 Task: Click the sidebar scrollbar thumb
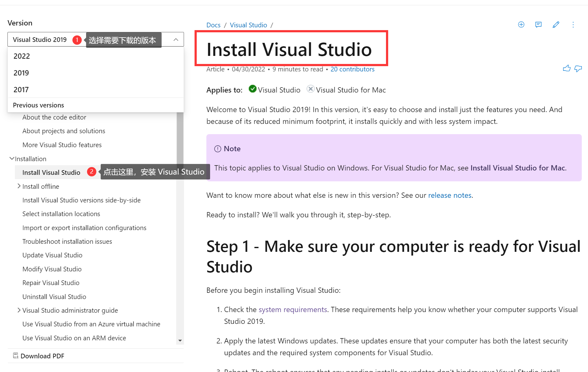tap(180, 138)
